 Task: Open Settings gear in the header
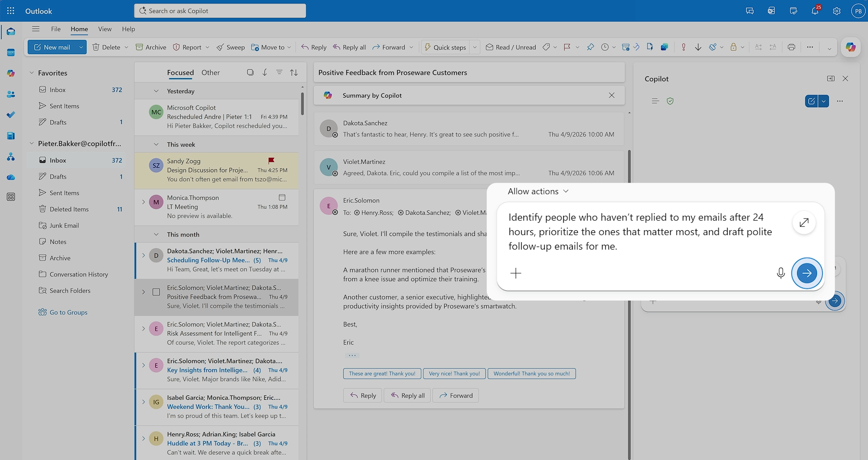[836, 11]
